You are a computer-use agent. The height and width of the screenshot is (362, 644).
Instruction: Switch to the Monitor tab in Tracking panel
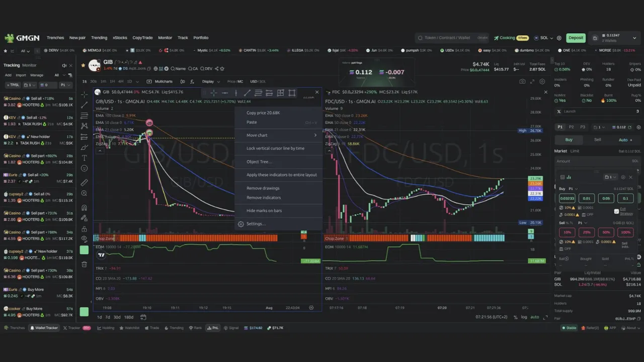point(29,65)
